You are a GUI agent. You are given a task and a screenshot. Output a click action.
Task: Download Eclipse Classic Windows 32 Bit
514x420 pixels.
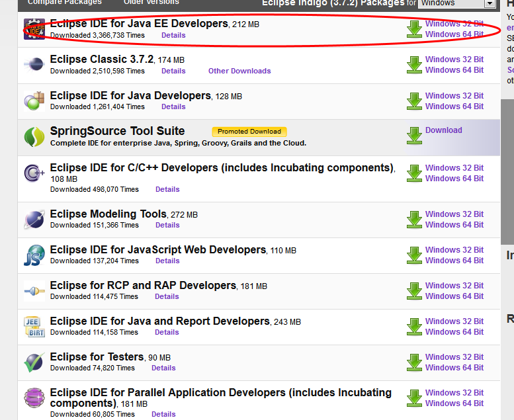pyautogui.click(x=454, y=60)
